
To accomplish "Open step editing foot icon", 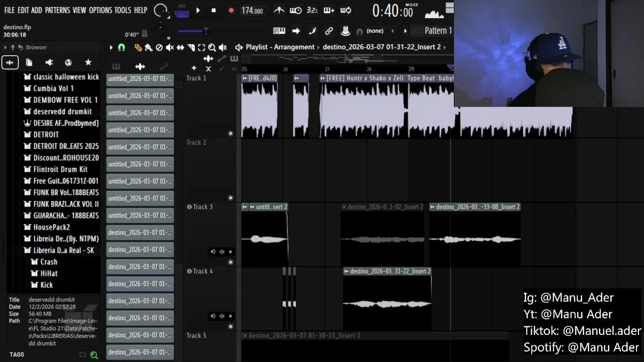I will 312,31.
